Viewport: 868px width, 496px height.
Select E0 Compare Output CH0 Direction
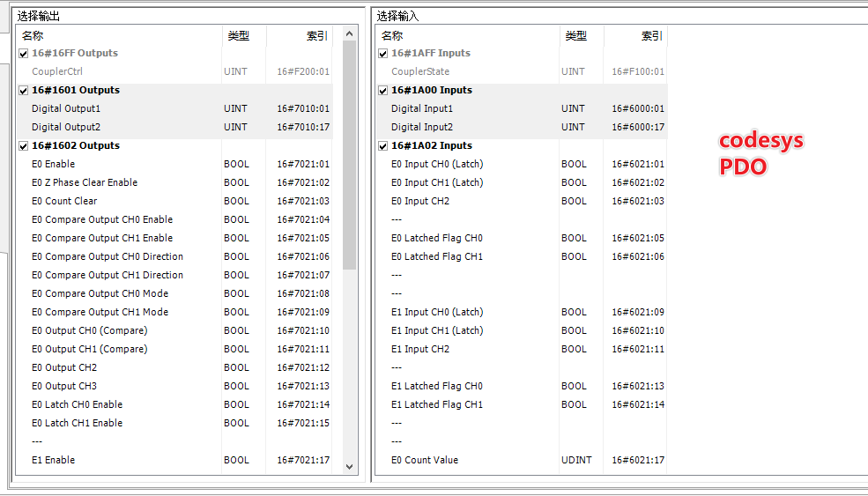click(174, 257)
